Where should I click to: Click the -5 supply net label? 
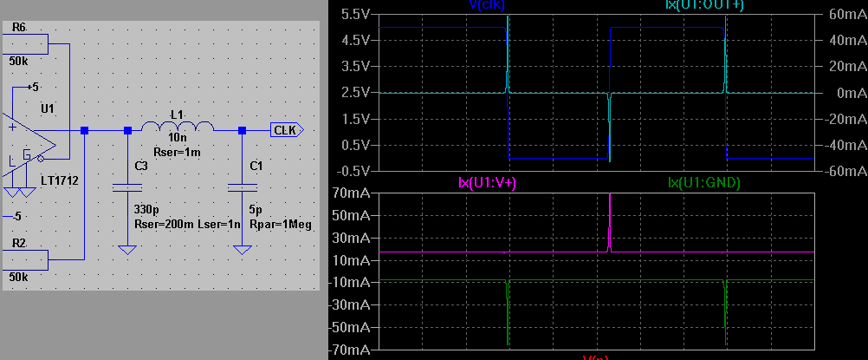[x=16, y=216]
